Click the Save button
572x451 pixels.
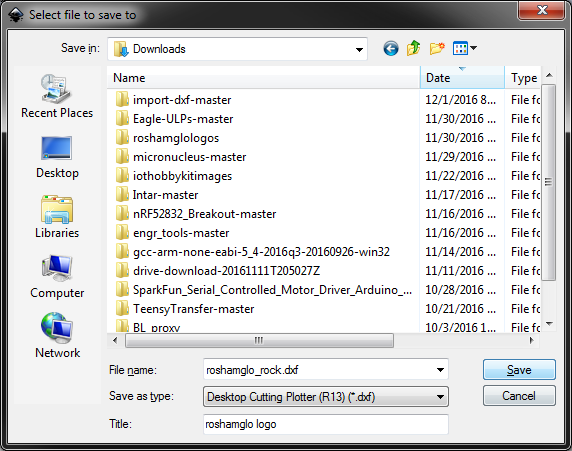519,370
